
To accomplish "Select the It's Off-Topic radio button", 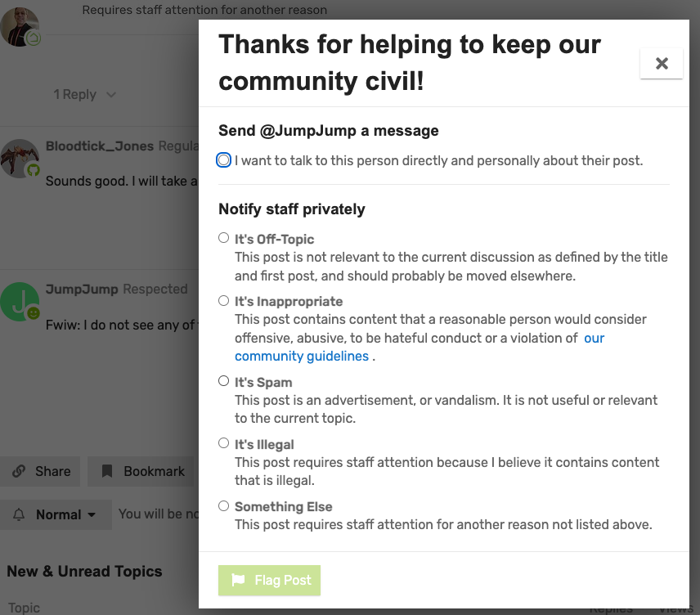I will 224,238.
